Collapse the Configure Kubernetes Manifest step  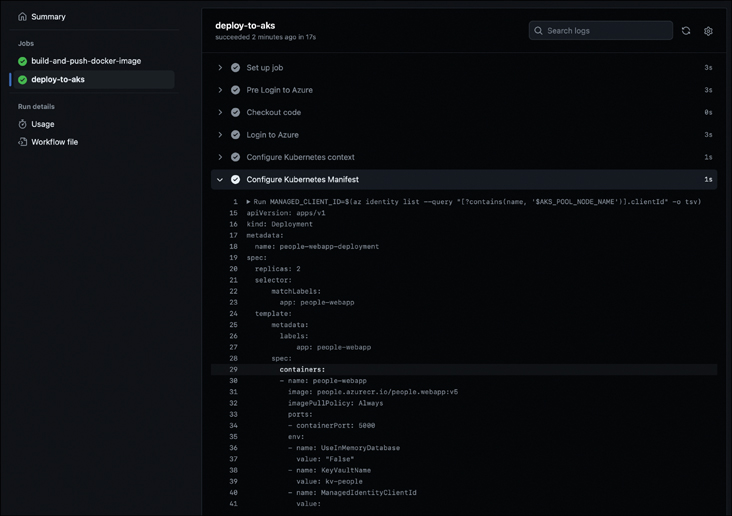point(220,180)
